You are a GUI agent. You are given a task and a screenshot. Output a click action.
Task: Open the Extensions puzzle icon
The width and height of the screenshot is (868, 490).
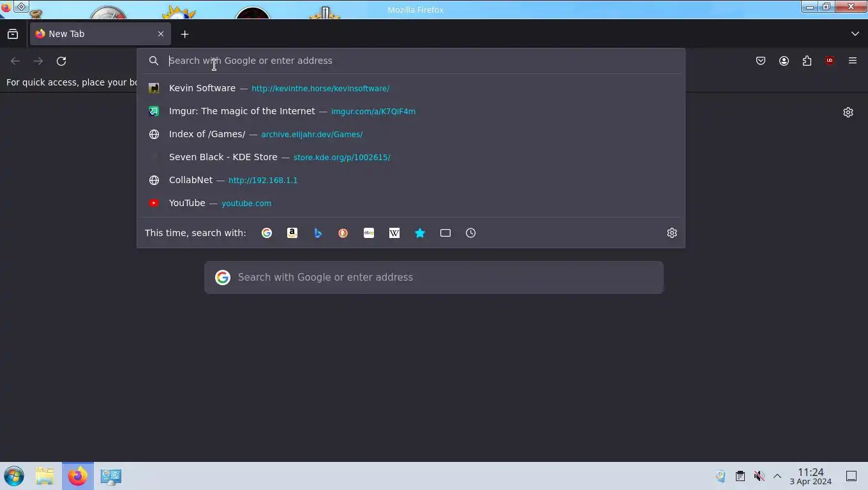pyautogui.click(x=807, y=61)
